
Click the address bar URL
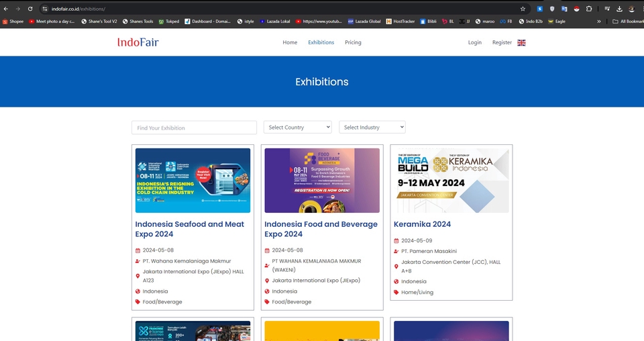pos(78,9)
